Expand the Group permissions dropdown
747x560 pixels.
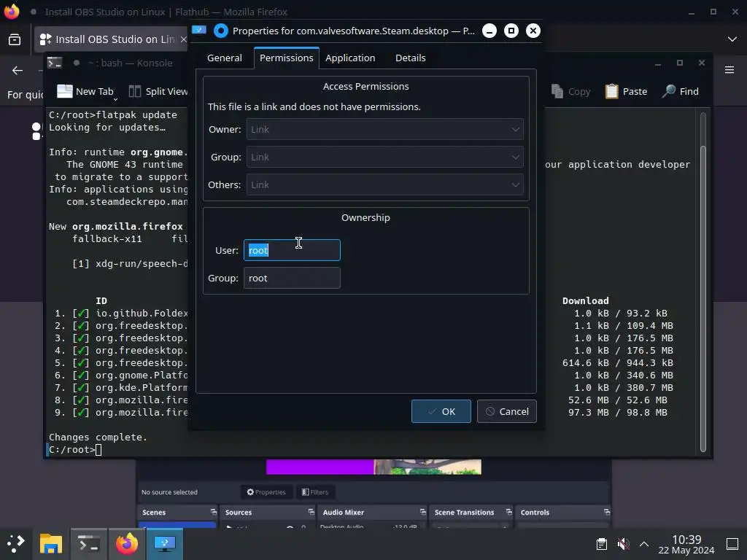(384, 157)
